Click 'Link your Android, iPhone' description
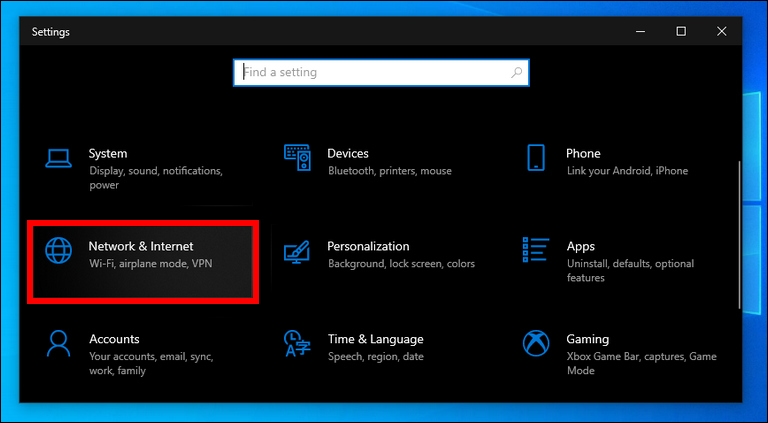The height and width of the screenshot is (423, 768). pyautogui.click(x=627, y=171)
